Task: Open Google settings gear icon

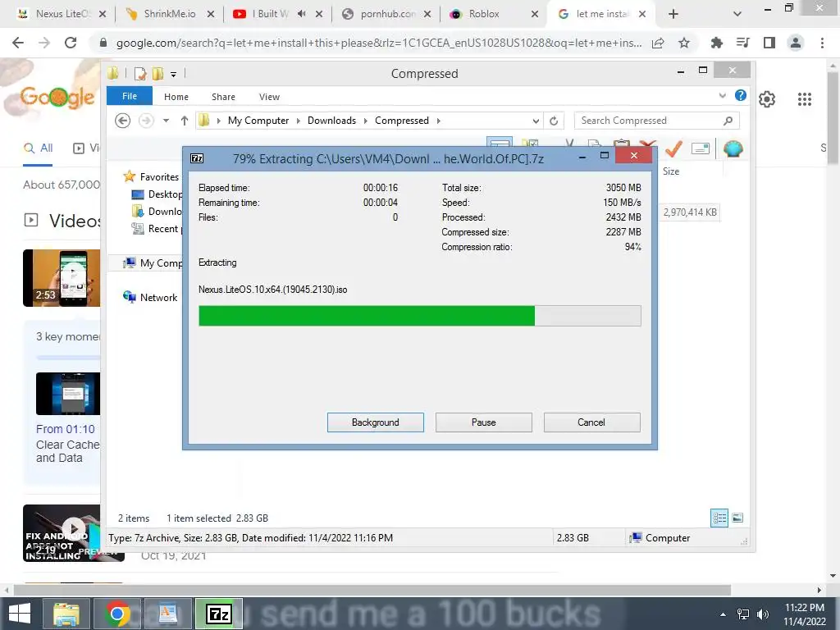Action: [x=767, y=99]
